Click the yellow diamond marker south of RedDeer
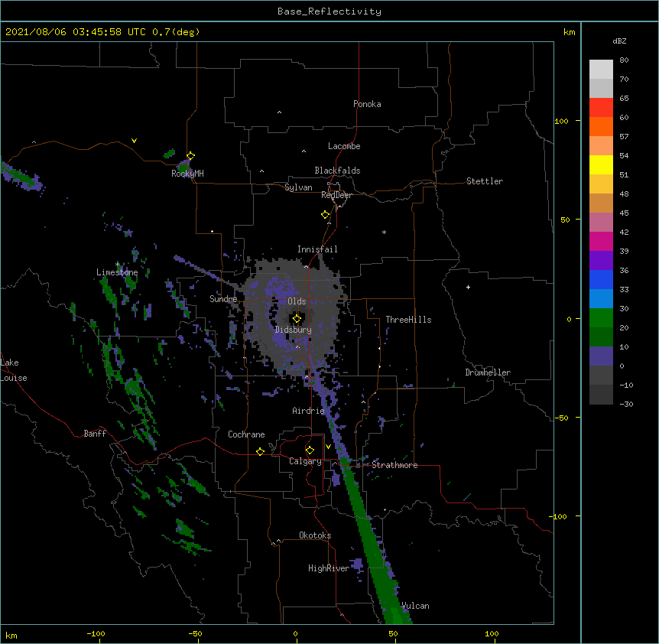Screen dimensions: 659x644 [x=326, y=215]
